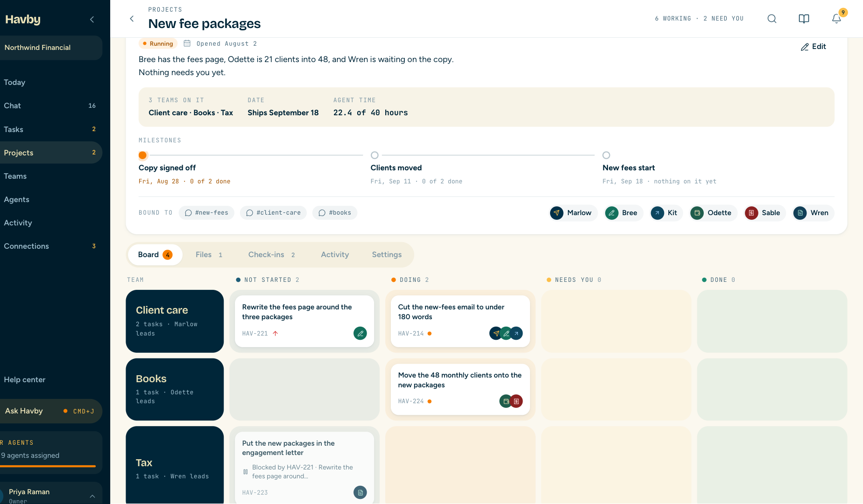This screenshot has width=863, height=504.
Task: Click the Wren avatar on HAV-223 card
Action: (360, 492)
